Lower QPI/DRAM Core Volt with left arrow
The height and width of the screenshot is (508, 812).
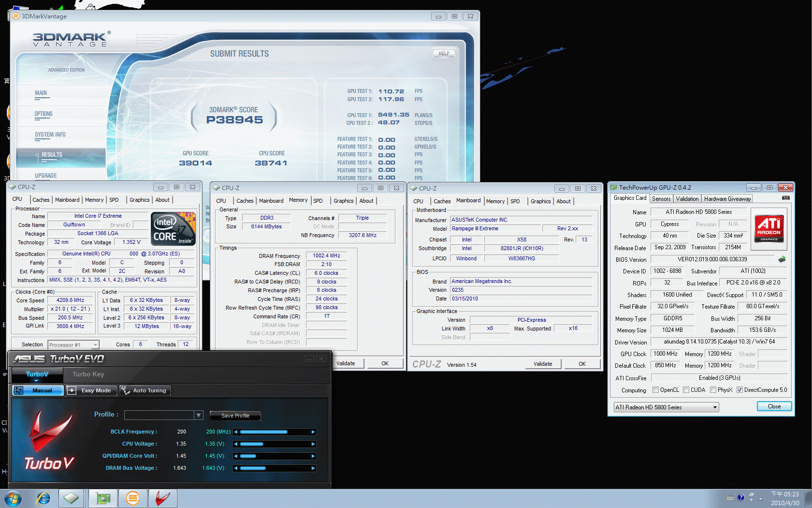click(x=236, y=456)
